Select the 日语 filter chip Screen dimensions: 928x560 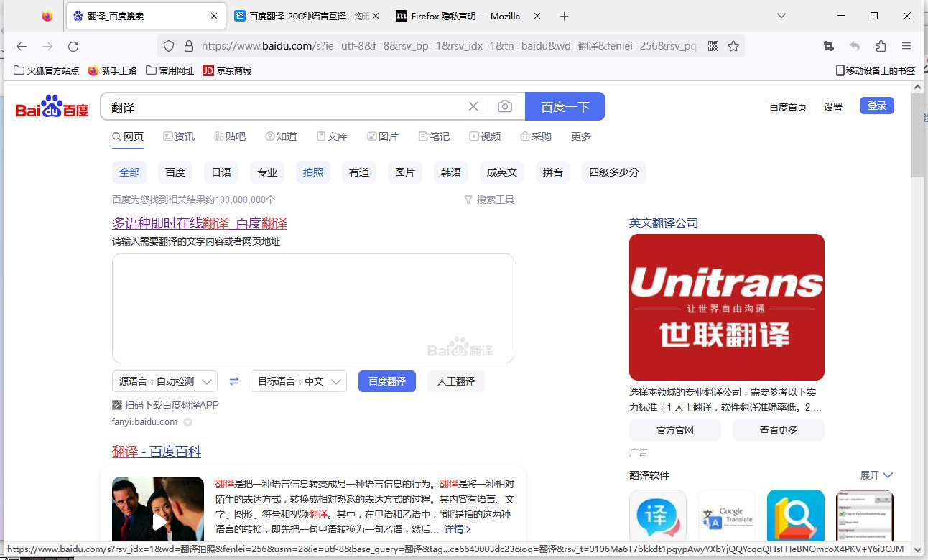pyautogui.click(x=221, y=172)
